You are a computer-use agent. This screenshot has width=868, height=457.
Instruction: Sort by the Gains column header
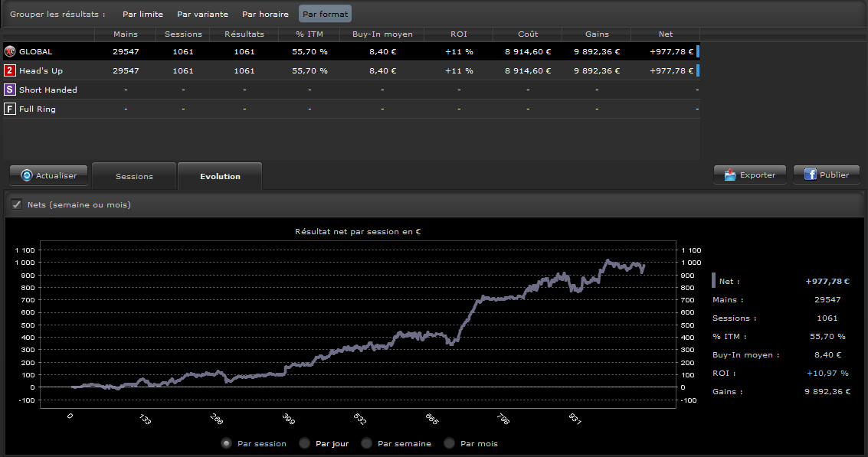(x=597, y=34)
